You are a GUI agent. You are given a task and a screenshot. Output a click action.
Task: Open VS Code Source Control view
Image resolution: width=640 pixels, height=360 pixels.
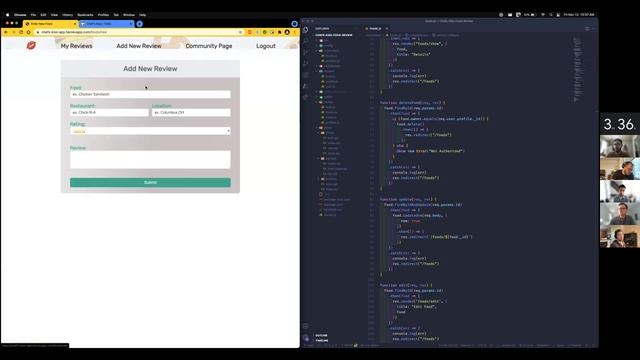click(306, 52)
